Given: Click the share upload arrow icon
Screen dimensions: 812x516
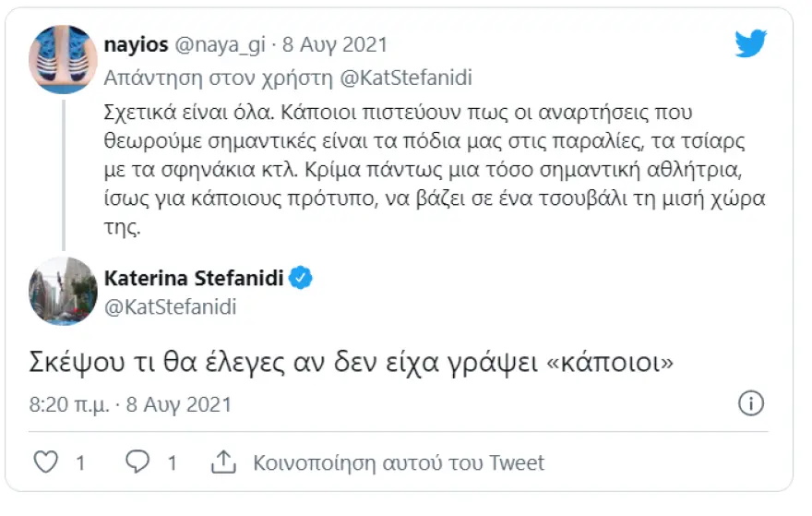Looking at the screenshot, I should tap(223, 462).
